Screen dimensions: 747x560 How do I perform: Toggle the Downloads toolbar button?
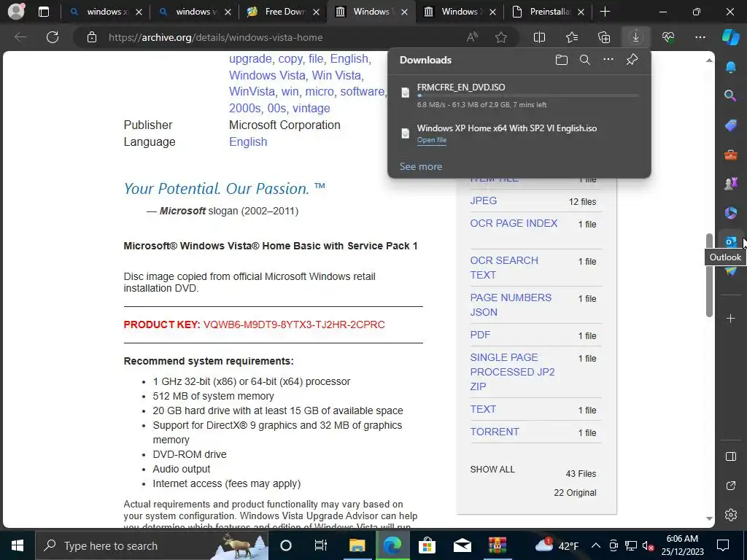635,37
